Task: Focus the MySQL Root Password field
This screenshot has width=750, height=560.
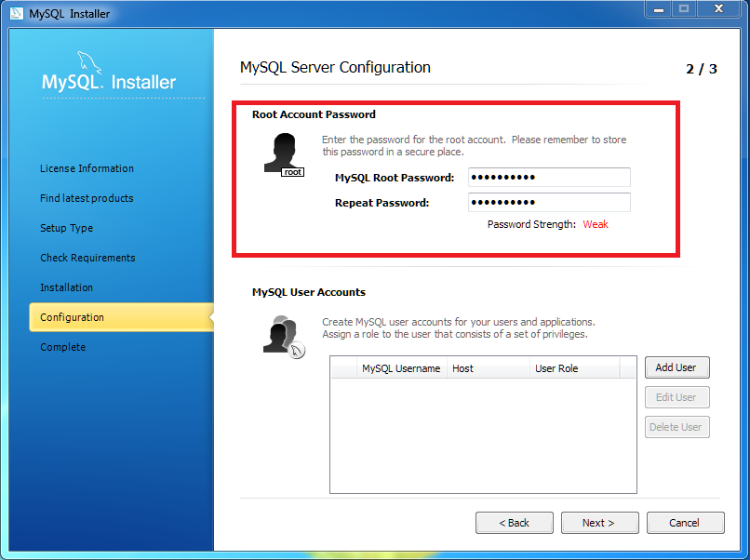Action: 549,178
